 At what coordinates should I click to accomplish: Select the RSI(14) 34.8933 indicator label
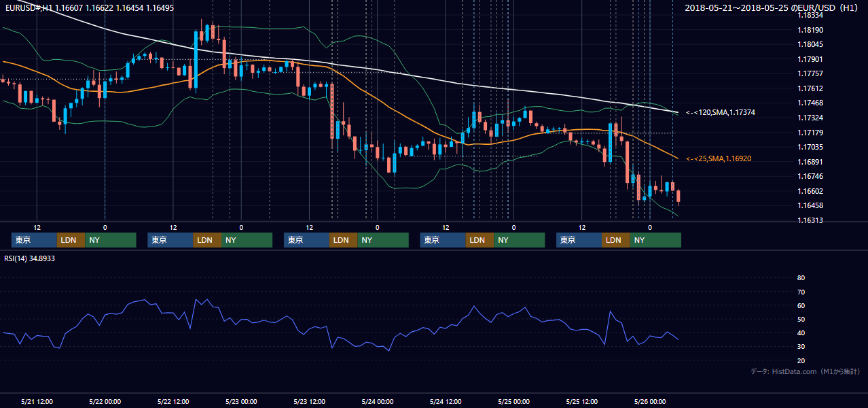click(29, 258)
